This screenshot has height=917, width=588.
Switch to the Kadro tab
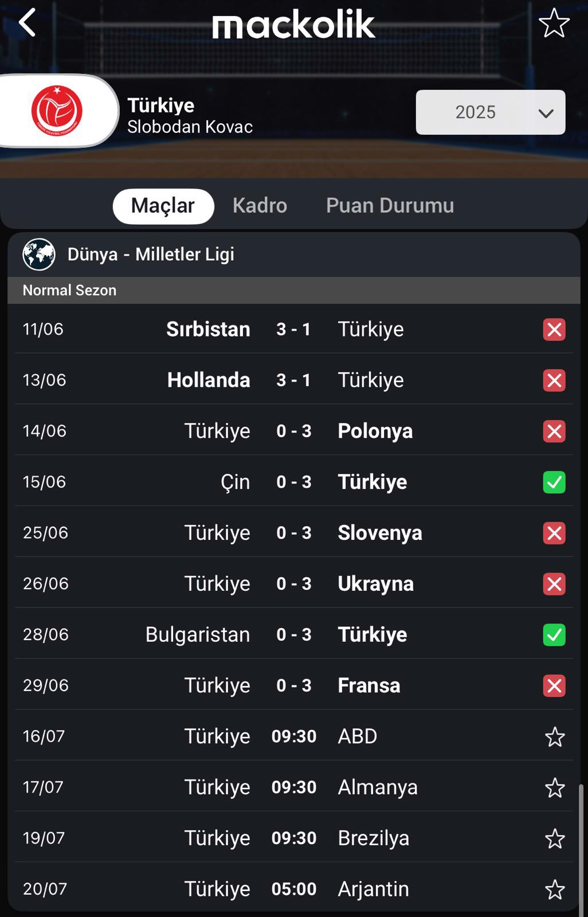point(260,205)
